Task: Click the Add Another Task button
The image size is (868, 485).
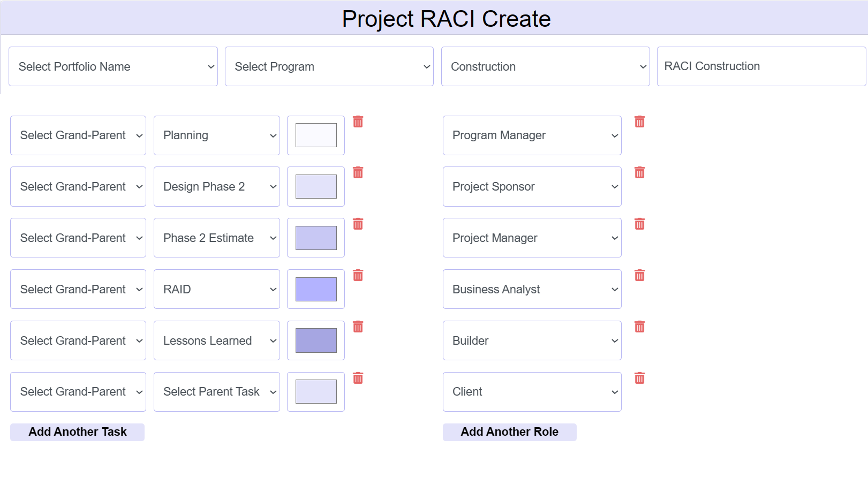Action: tap(77, 431)
